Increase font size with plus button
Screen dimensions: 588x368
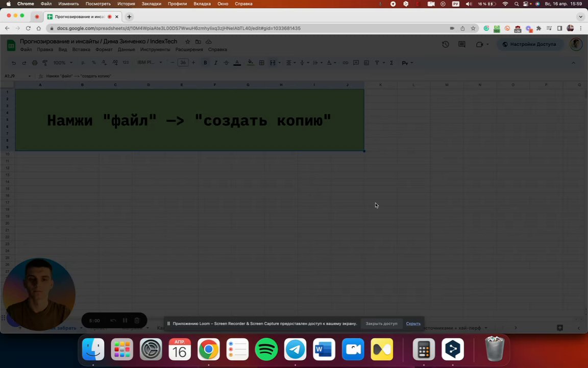(193, 63)
